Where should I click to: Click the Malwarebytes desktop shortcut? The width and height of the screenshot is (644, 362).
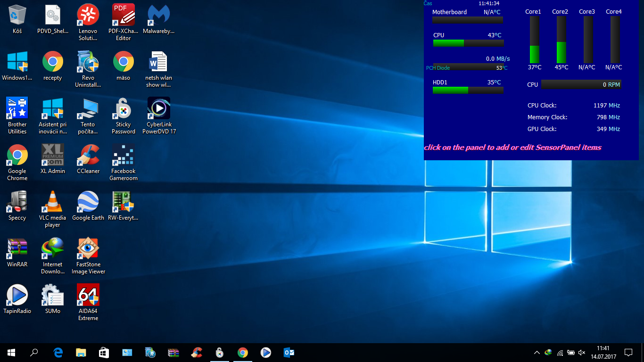[159, 16]
